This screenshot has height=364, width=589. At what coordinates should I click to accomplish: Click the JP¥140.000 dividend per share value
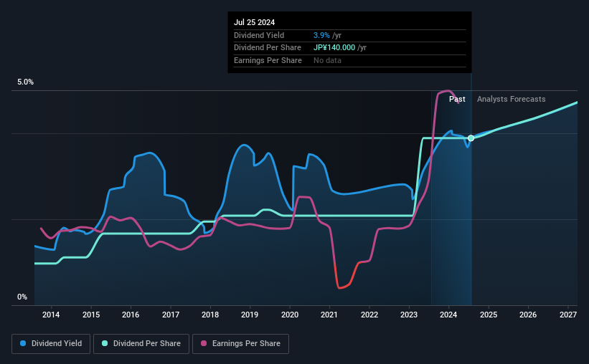tap(334, 48)
